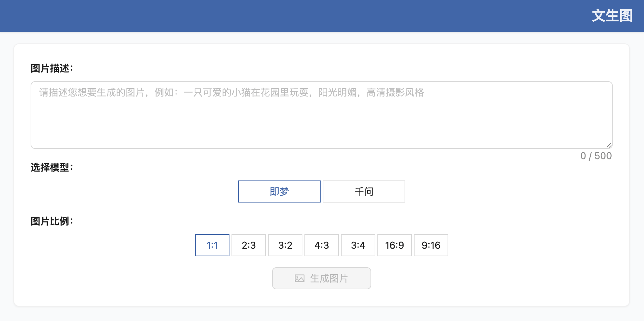Select the 3:2 aspect ratio

point(285,245)
